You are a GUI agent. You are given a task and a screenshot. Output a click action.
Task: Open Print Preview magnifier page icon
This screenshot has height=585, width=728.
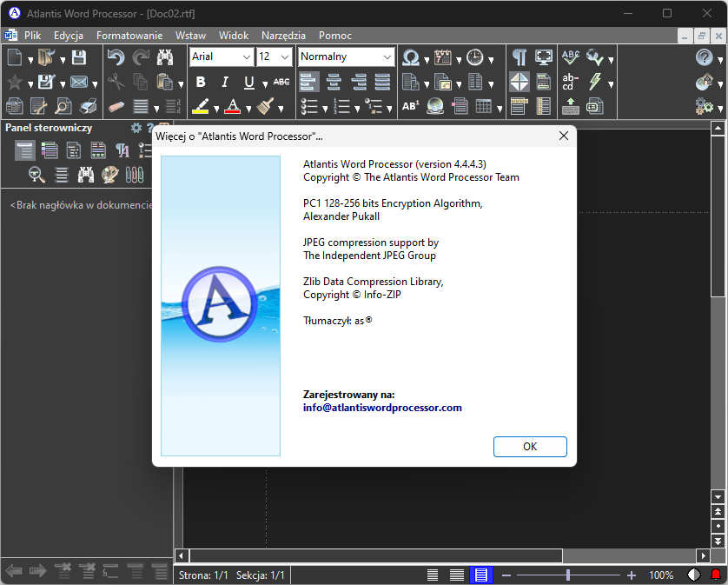63,106
